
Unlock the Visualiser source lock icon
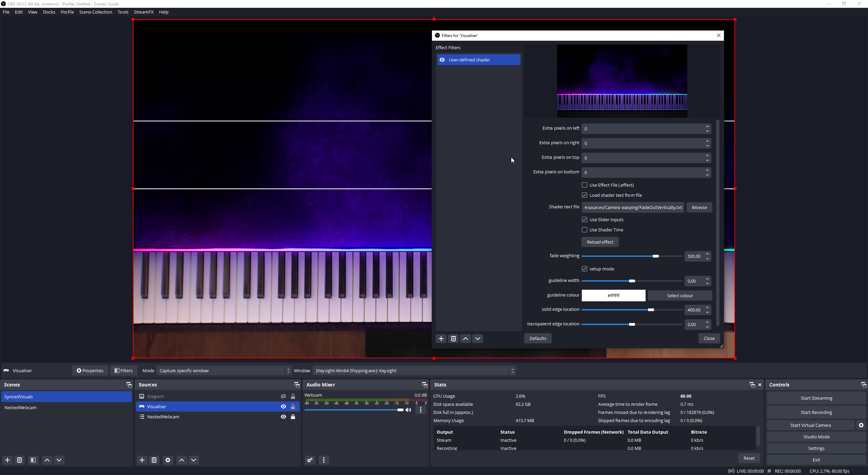[293, 406]
